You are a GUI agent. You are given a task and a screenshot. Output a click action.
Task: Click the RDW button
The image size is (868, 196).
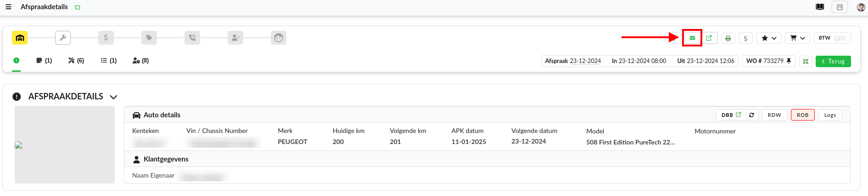[774, 115]
